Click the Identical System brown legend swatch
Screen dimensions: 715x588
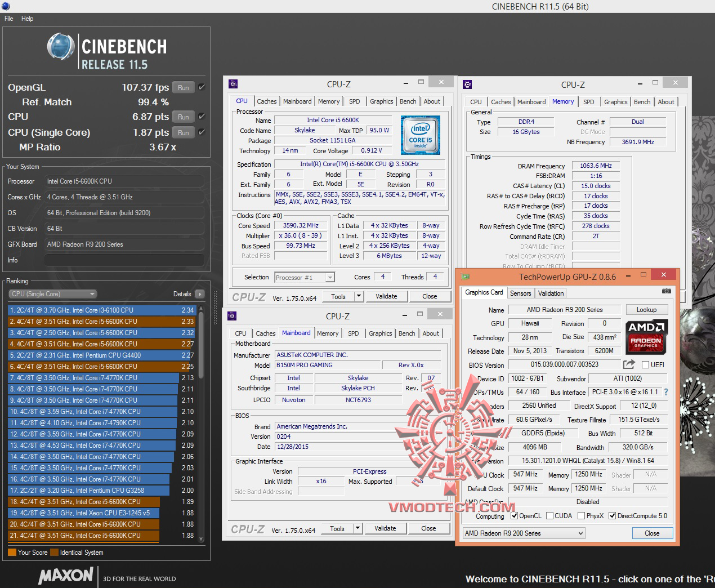[x=54, y=553]
